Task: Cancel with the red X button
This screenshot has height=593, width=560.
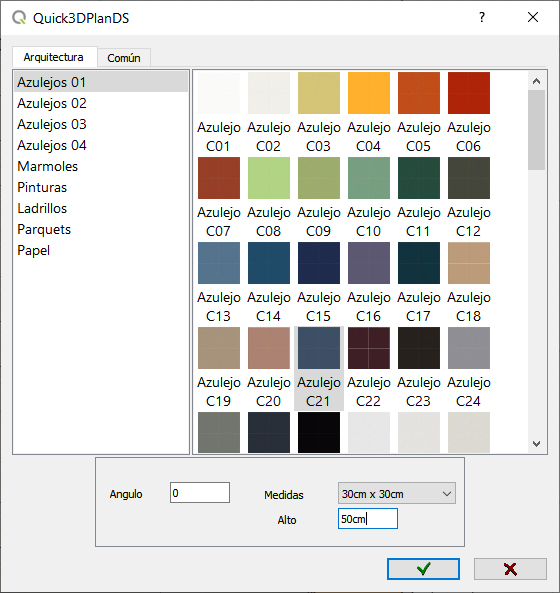Action: tap(510, 569)
